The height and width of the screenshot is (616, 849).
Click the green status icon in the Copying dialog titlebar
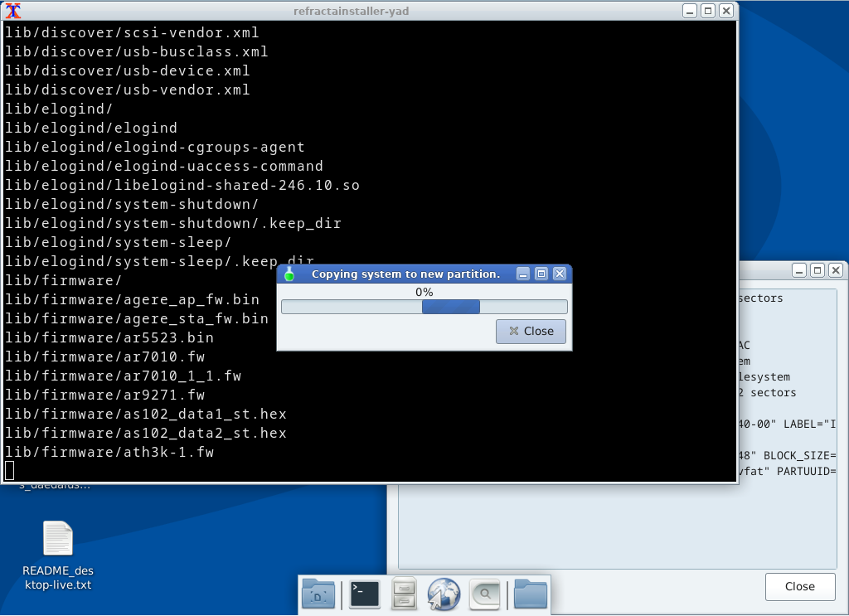[x=289, y=274]
